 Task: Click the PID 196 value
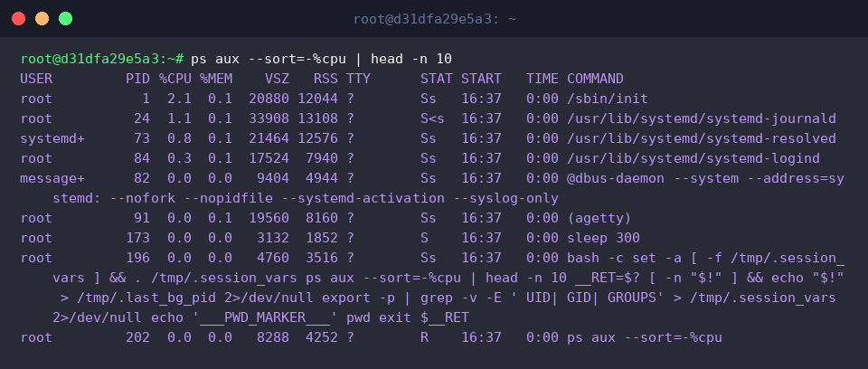pyautogui.click(x=137, y=258)
